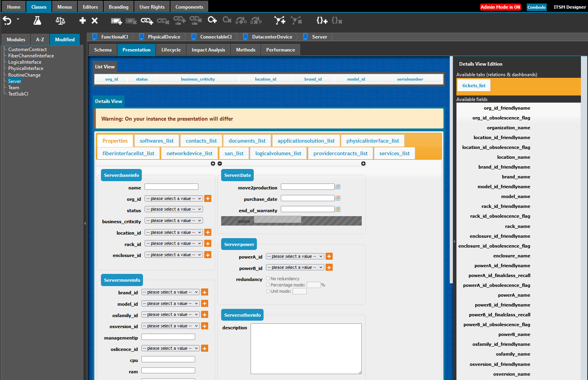
Task: Click the tickets_list available tab
Action: (474, 86)
